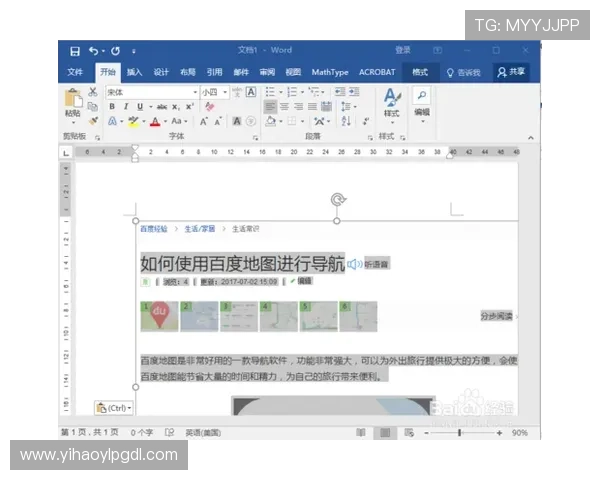This screenshot has height=480, width=600.
Task: Align text right
Action: click(298, 106)
